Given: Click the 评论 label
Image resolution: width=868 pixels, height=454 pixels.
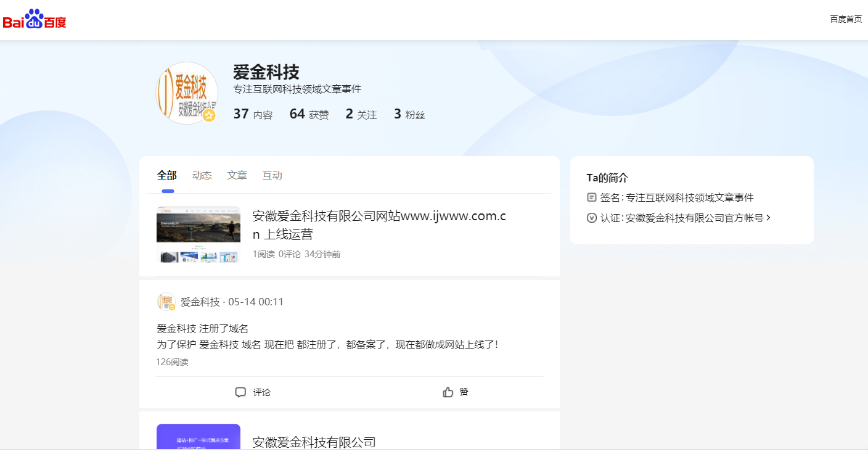Looking at the screenshot, I should 262,392.
